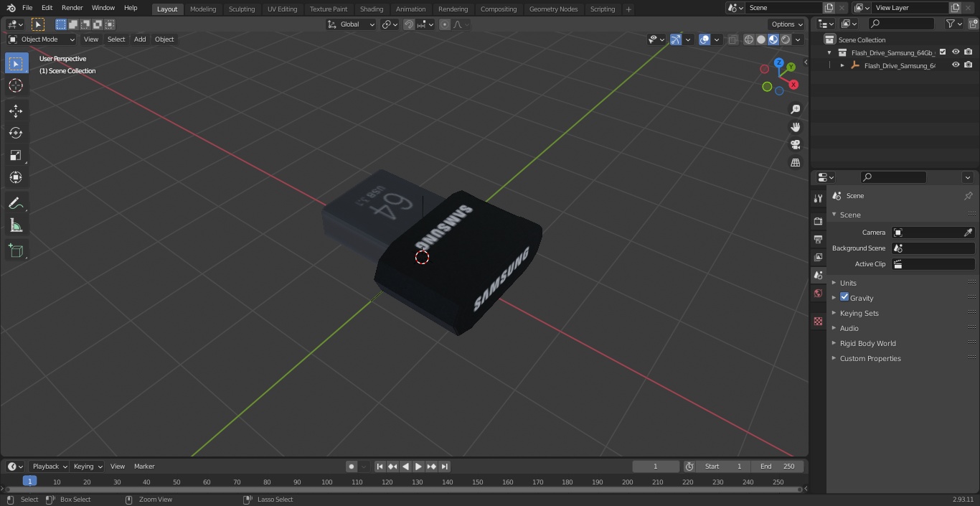Click the Camera field eyedropper icon
The image size is (980, 506).
click(x=968, y=233)
